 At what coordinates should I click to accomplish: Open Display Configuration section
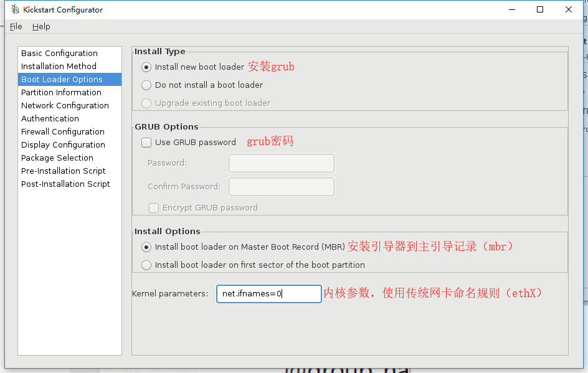tap(70, 144)
